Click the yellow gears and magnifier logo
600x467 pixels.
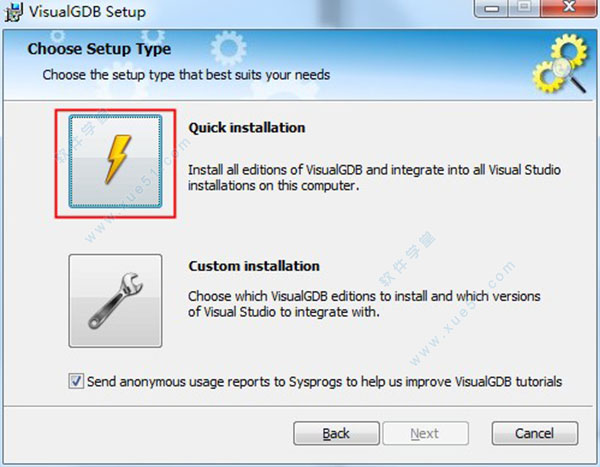click(x=560, y=64)
